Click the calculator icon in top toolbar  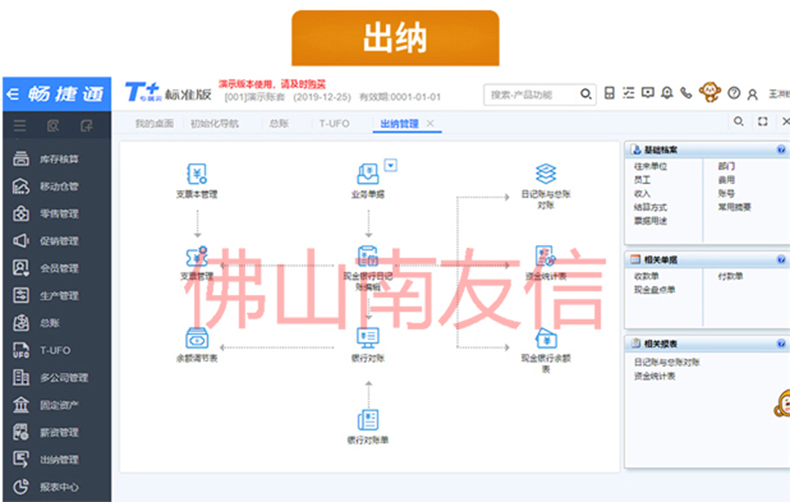coord(609,93)
